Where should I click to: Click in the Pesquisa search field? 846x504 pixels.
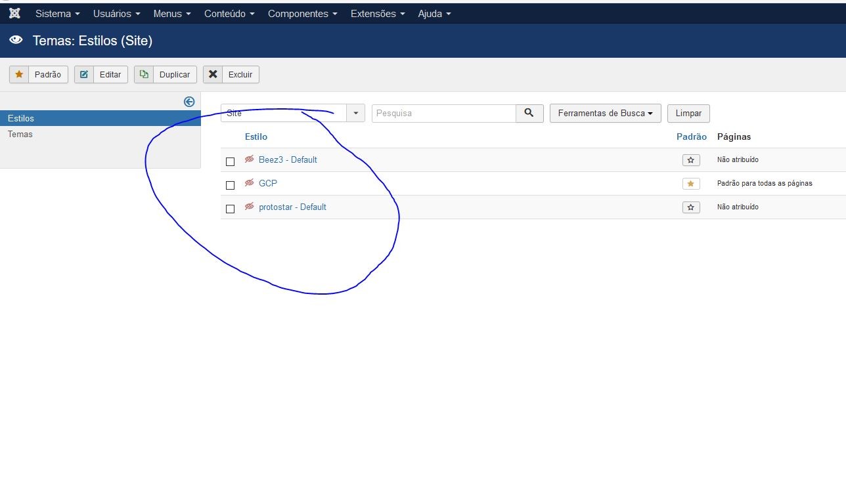tap(444, 113)
